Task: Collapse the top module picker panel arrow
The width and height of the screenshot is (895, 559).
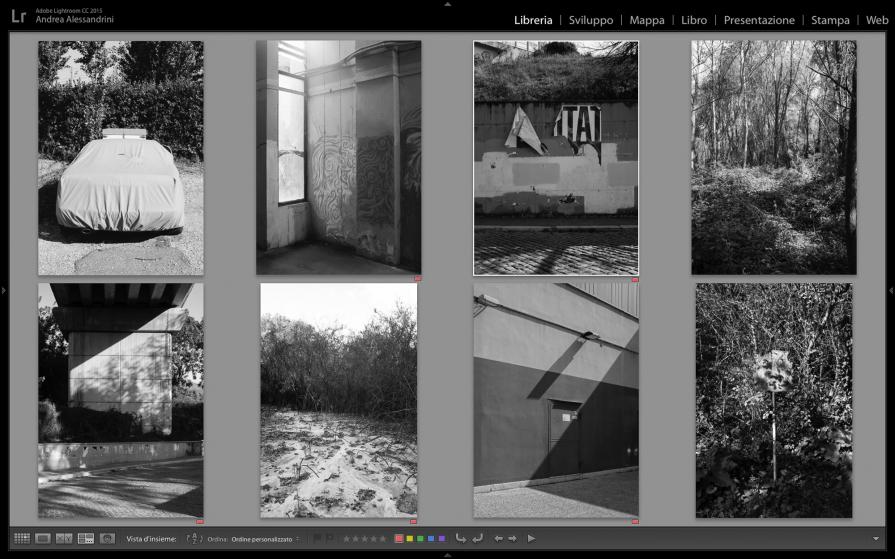Action: pyautogui.click(x=447, y=4)
